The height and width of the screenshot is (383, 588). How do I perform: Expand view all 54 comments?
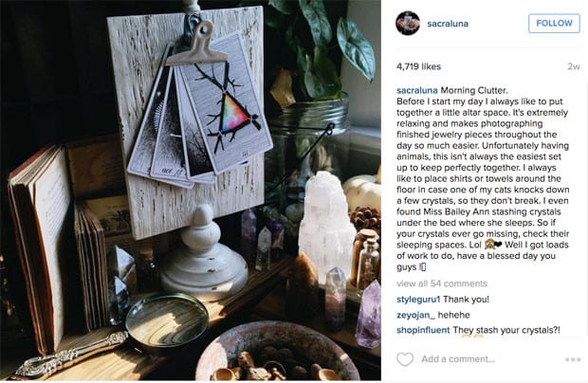[x=442, y=283]
